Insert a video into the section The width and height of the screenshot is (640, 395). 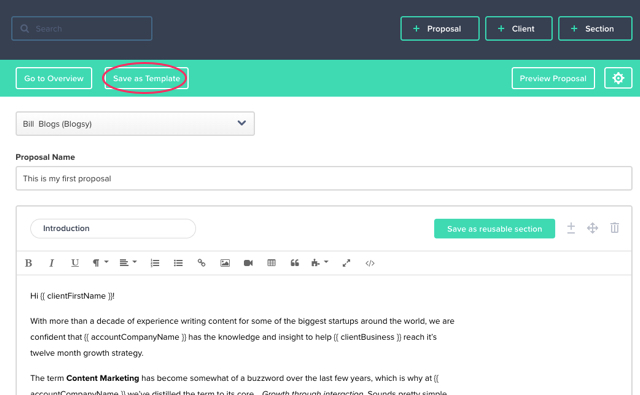pyautogui.click(x=248, y=263)
